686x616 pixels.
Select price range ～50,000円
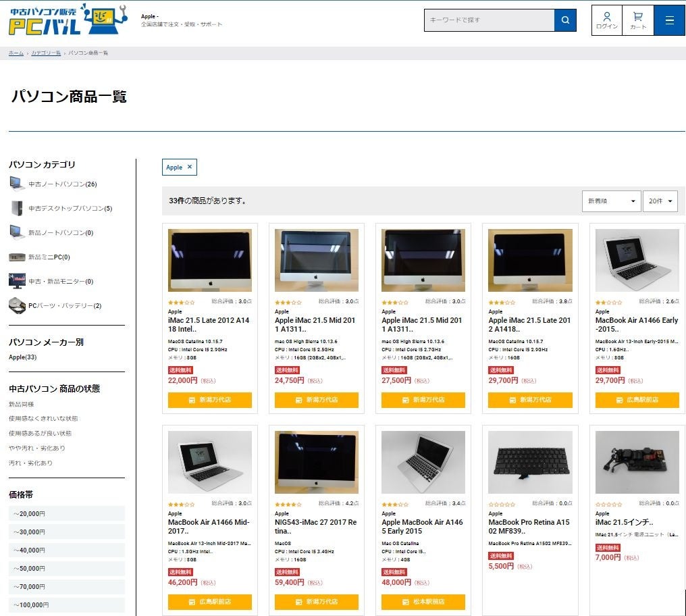pyautogui.click(x=66, y=569)
